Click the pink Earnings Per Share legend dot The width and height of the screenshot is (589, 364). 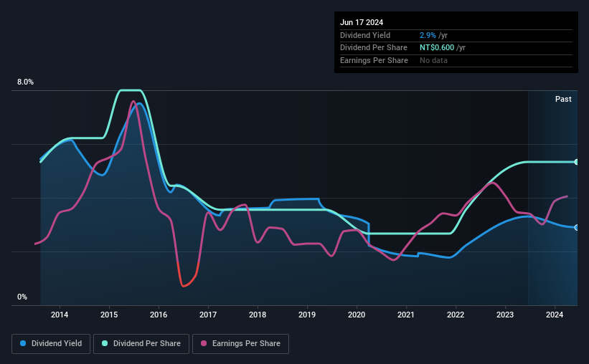coord(204,343)
